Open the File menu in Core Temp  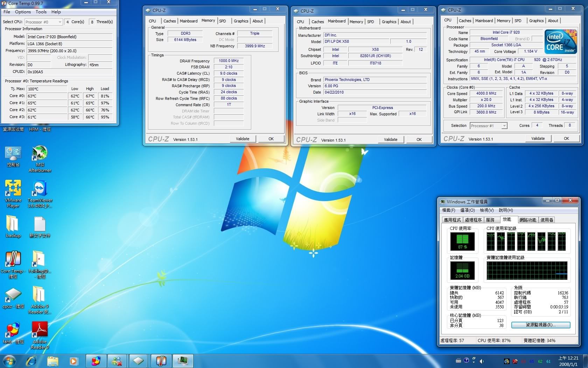(7, 12)
